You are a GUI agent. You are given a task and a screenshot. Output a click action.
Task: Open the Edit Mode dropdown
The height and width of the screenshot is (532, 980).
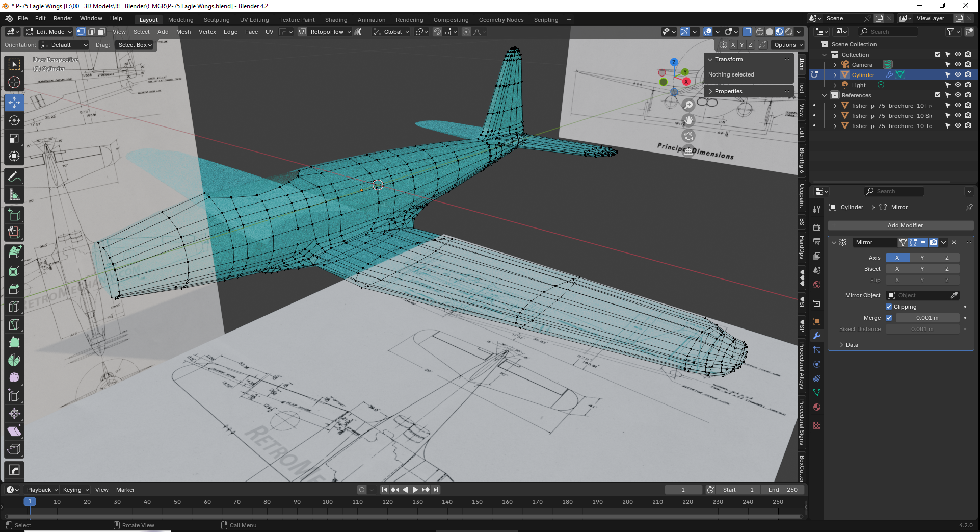[x=49, y=32]
